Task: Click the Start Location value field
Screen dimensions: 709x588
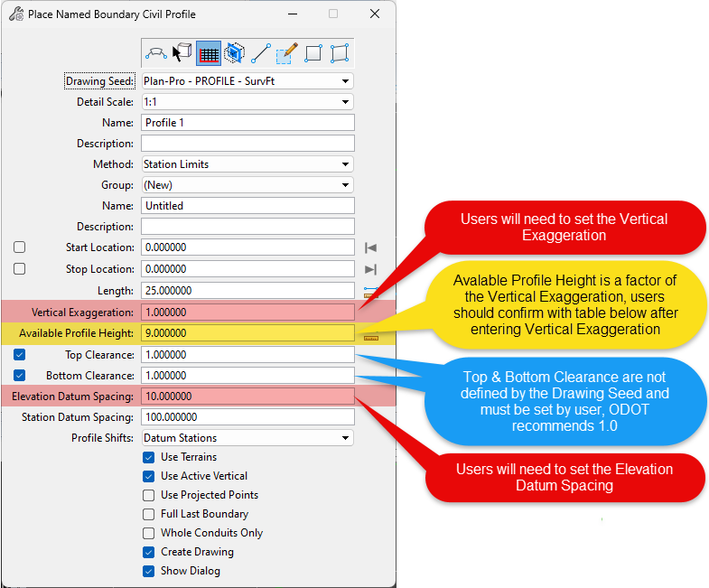Action: 247,247
